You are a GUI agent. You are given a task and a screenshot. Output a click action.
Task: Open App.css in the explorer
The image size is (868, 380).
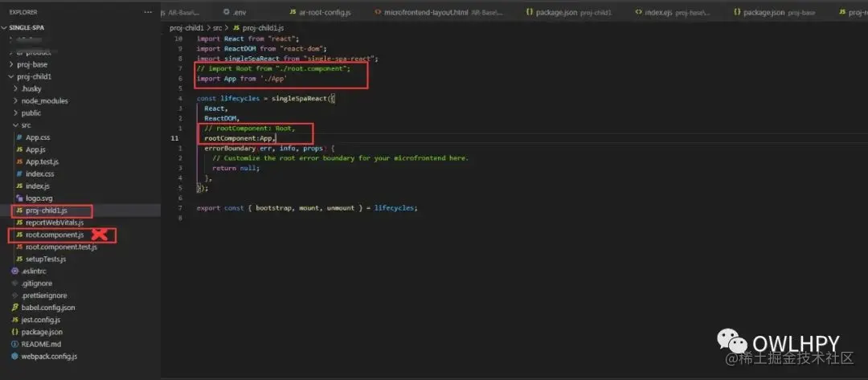[x=38, y=137]
